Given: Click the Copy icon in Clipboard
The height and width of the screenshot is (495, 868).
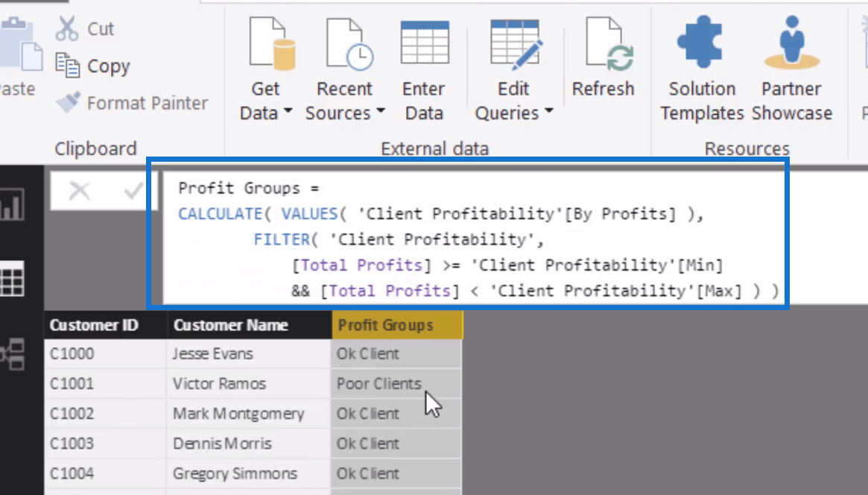Looking at the screenshot, I should [68, 66].
